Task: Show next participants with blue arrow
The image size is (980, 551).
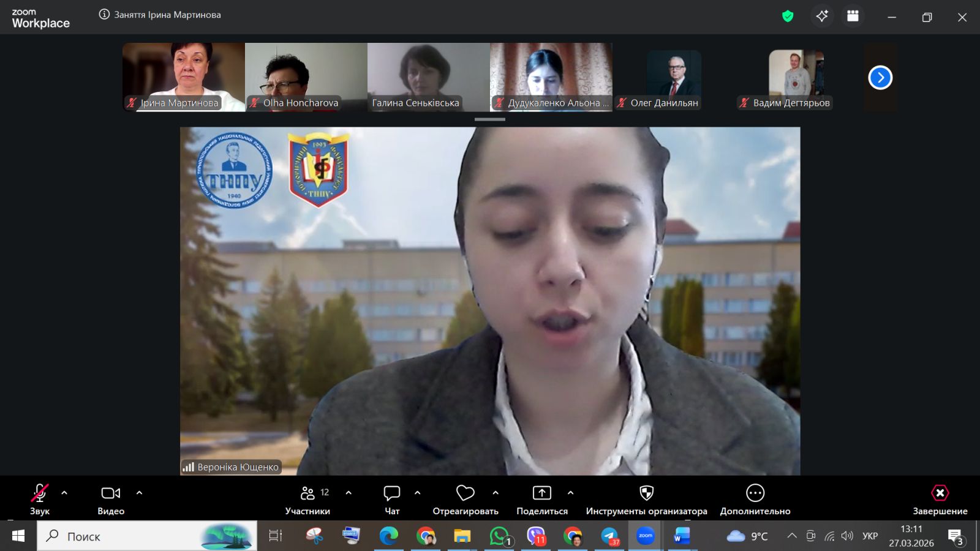Action: pos(880,78)
